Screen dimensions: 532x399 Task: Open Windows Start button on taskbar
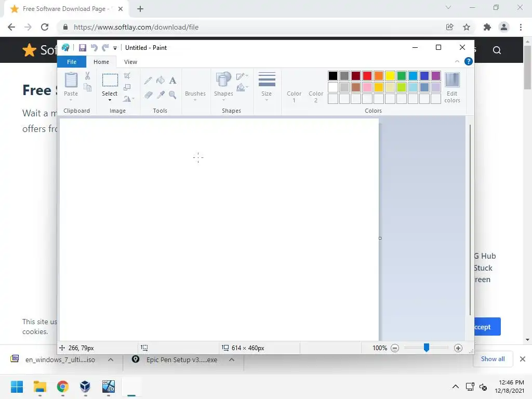pos(17,387)
